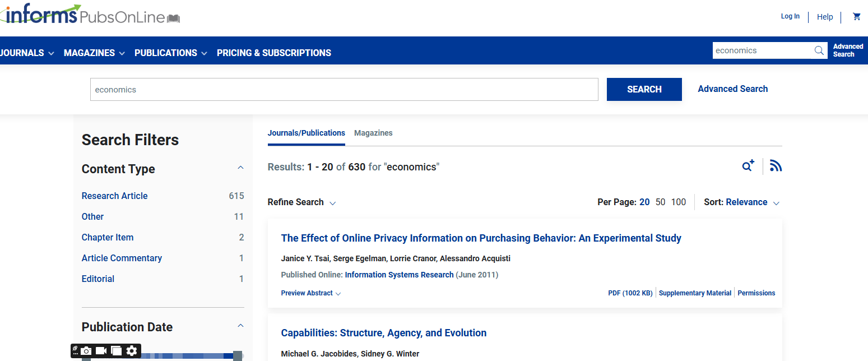Viewport: 868px width, 361px height.
Task: Switch to the Magazines results tab
Action: pos(373,133)
